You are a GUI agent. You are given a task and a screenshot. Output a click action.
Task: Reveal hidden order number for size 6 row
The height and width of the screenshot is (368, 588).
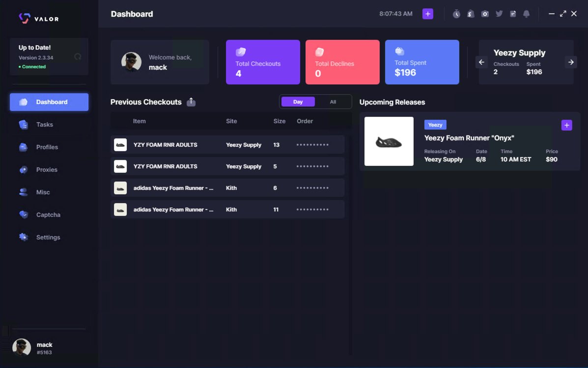point(312,188)
